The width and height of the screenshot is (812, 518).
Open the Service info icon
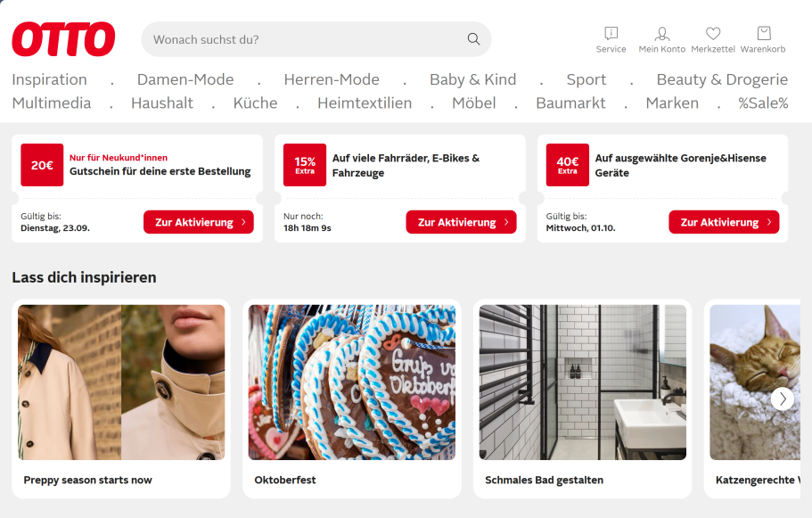click(611, 34)
